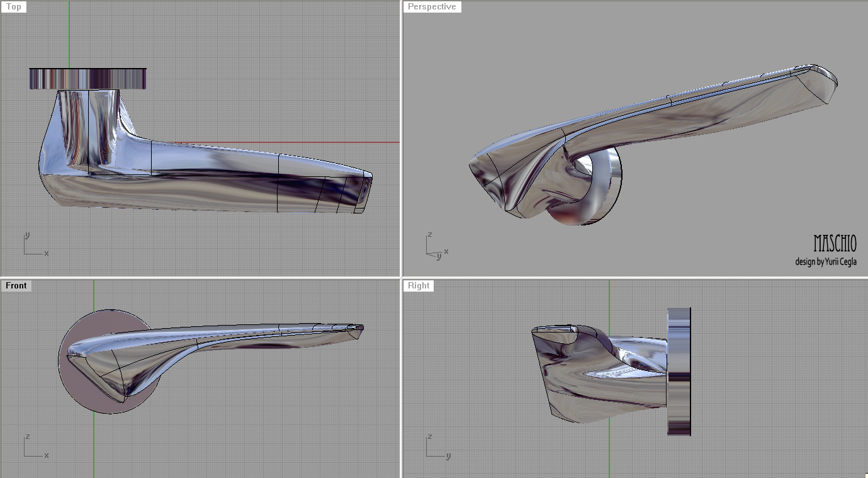Activate the Top viewport via its title label
The width and height of the screenshot is (868, 478).
click(x=14, y=7)
